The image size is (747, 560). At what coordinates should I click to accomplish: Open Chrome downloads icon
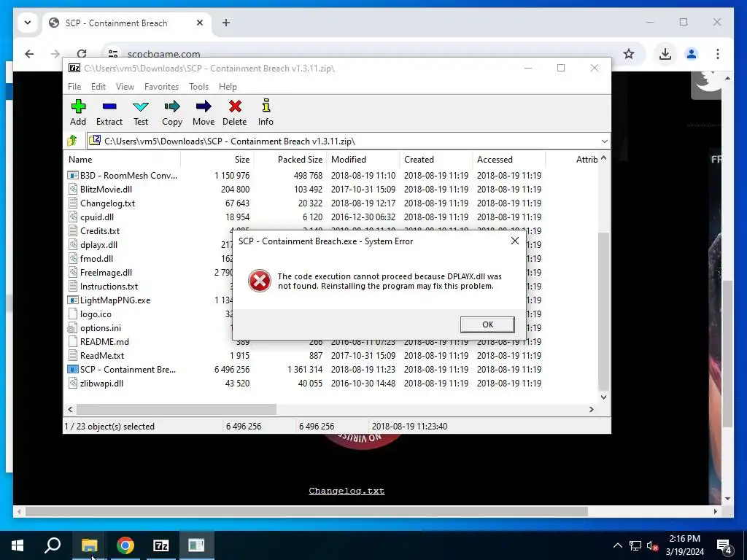coord(665,54)
